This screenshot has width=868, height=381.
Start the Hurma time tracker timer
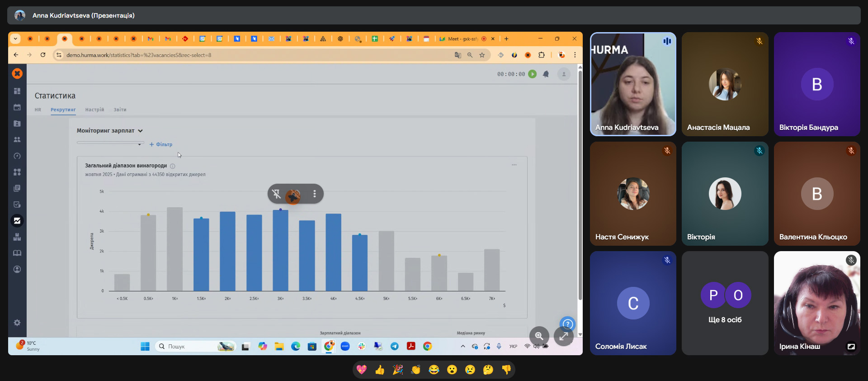click(533, 74)
